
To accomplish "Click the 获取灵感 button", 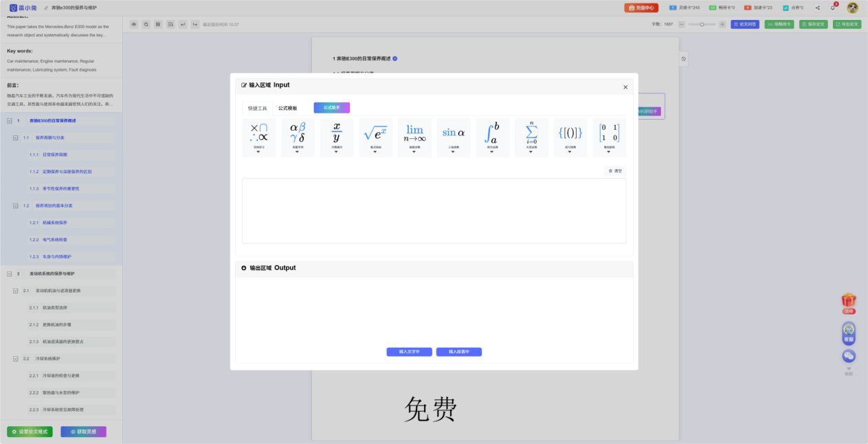I will (x=83, y=432).
